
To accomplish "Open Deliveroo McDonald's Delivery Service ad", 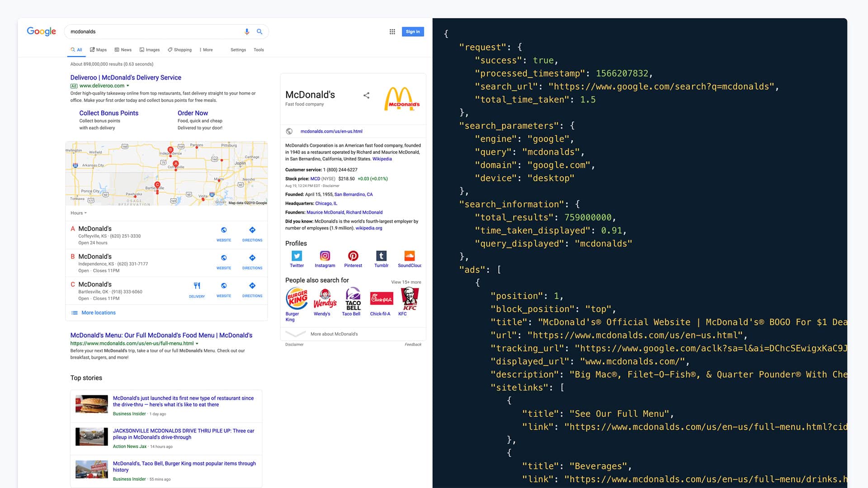I will [x=126, y=78].
